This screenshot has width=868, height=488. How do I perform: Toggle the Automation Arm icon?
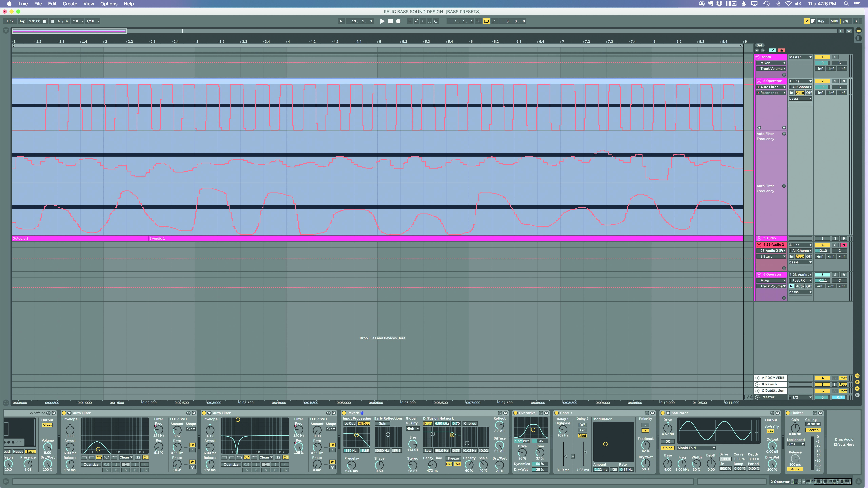click(417, 21)
